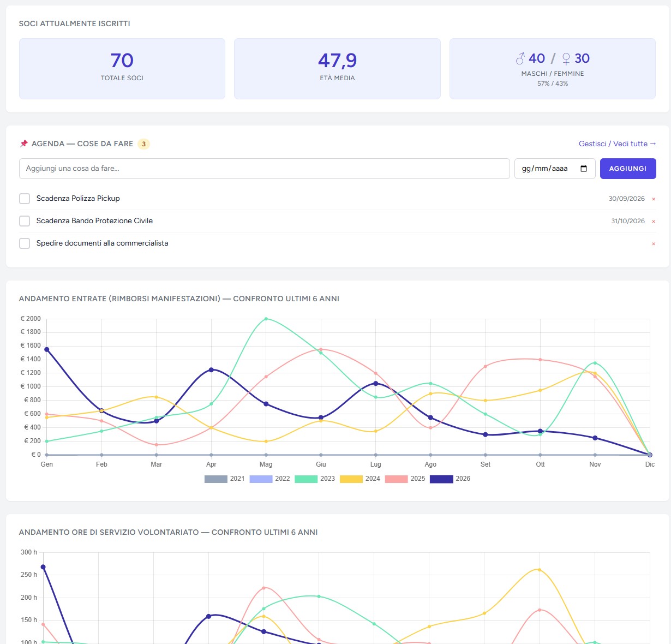This screenshot has width=671, height=644.
Task: Click the 2026 first data point in ore chart
Action: [x=43, y=567]
